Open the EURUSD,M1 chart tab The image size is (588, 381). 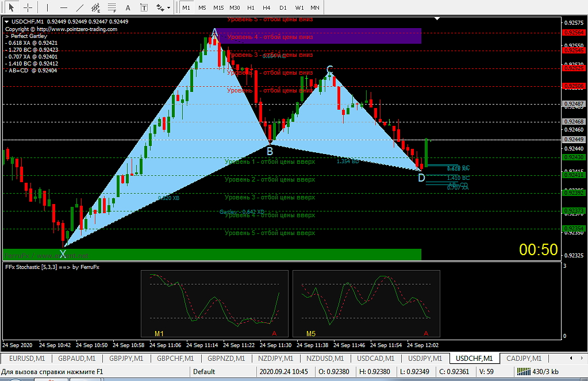[27, 359]
